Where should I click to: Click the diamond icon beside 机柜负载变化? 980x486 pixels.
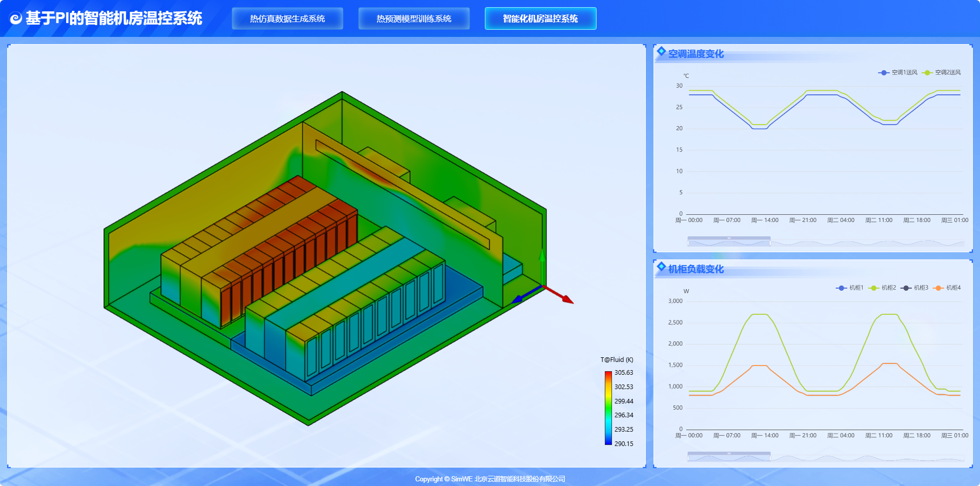[x=661, y=267]
